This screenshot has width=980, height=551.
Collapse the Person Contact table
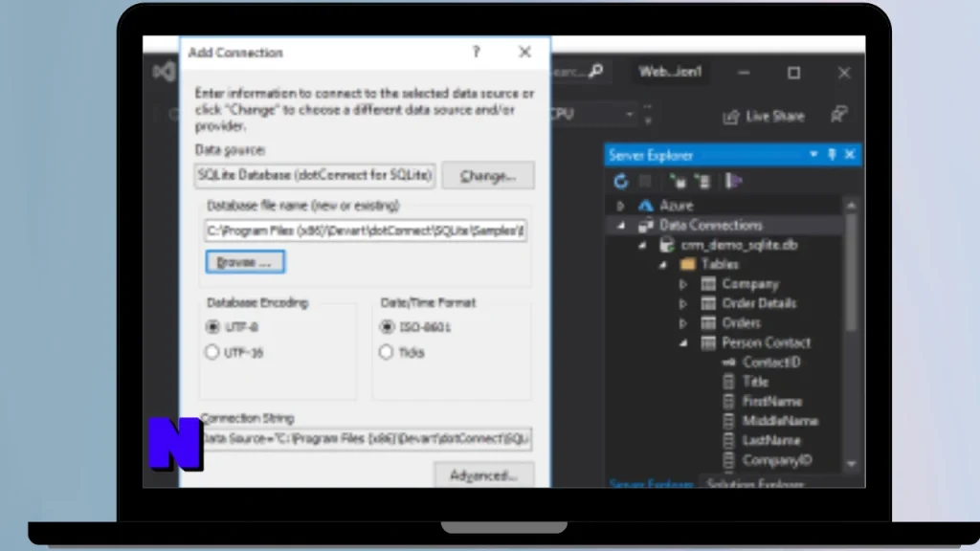click(x=683, y=343)
